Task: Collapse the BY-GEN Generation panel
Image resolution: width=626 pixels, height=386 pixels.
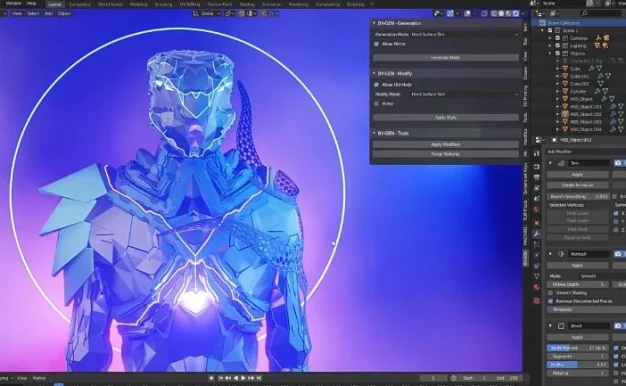Action: click(x=374, y=23)
